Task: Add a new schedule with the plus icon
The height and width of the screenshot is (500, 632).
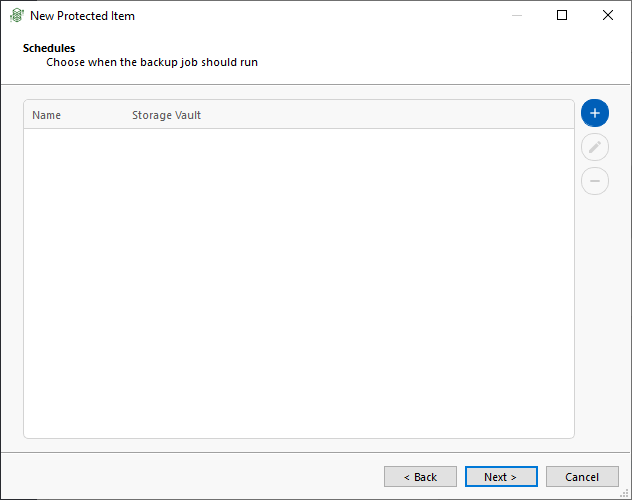Action: point(595,113)
